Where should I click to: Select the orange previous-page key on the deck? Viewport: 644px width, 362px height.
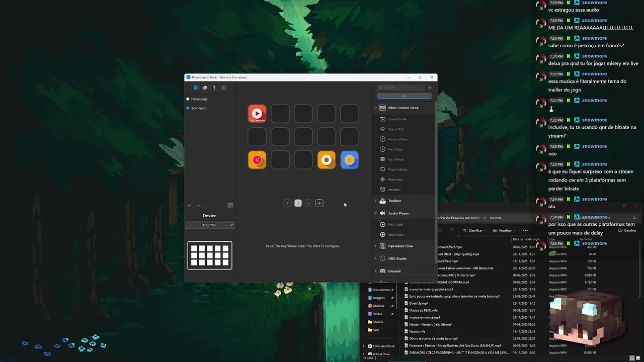coord(257,160)
